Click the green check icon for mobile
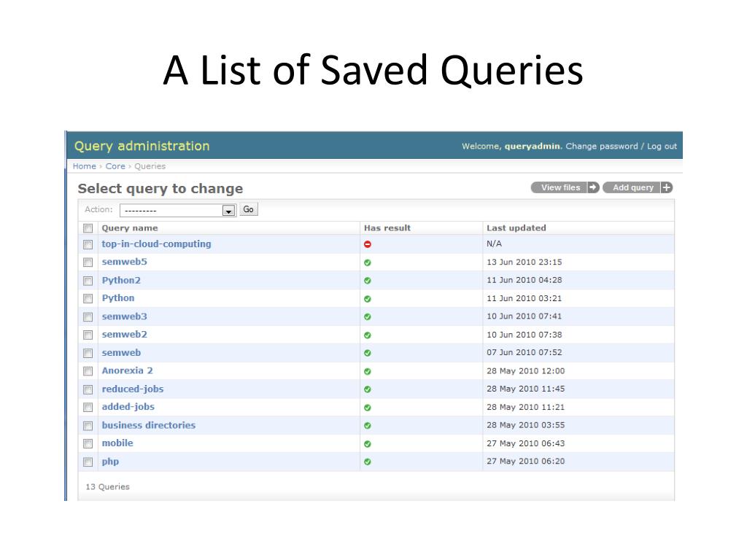This screenshot has height=560, width=747. (368, 444)
